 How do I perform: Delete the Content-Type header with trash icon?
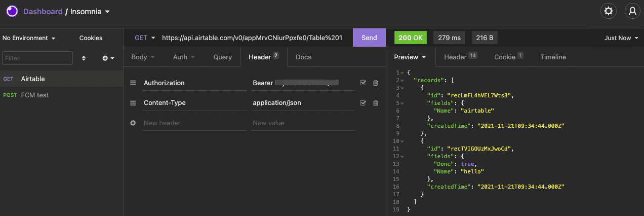click(x=375, y=103)
